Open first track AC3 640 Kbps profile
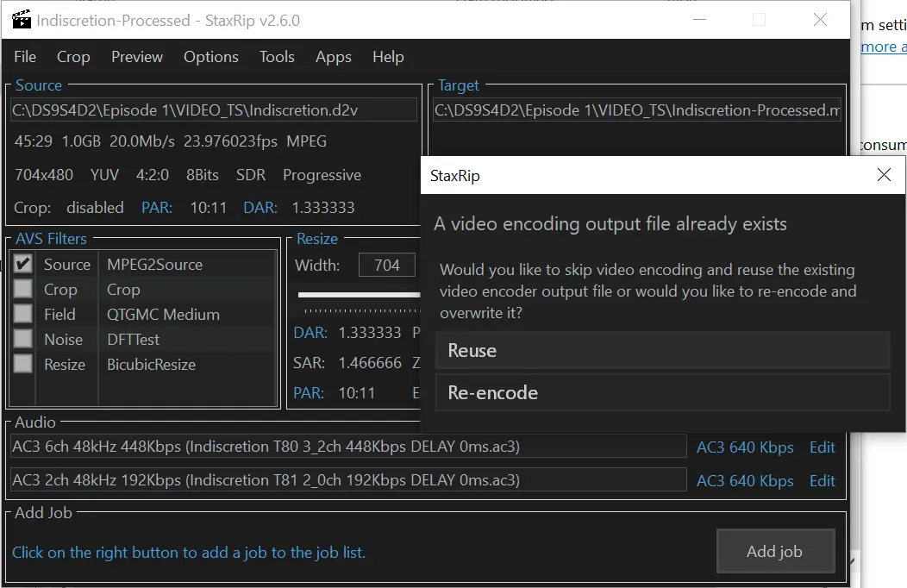The height and width of the screenshot is (588, 907). (x=745, y=447)
